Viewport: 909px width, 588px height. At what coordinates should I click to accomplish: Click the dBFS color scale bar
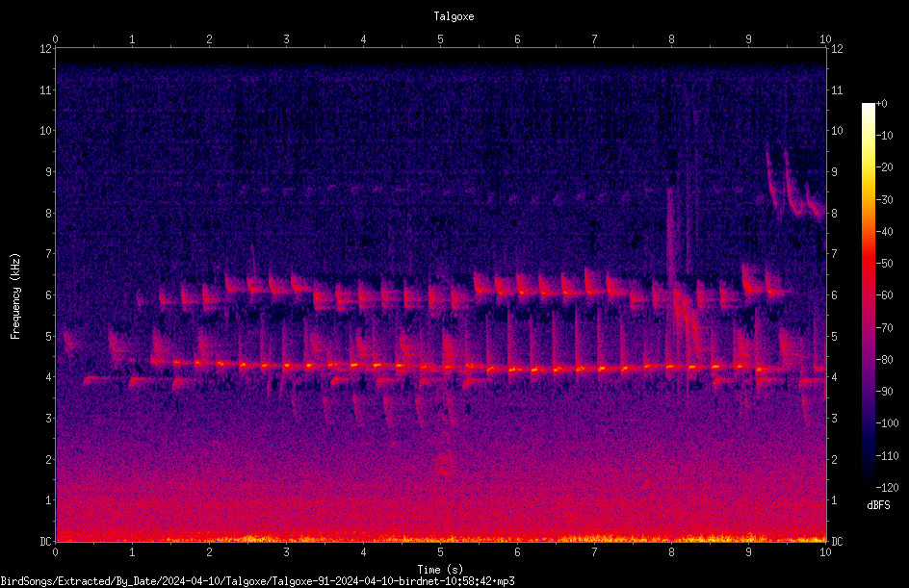[x=868, y=294]
